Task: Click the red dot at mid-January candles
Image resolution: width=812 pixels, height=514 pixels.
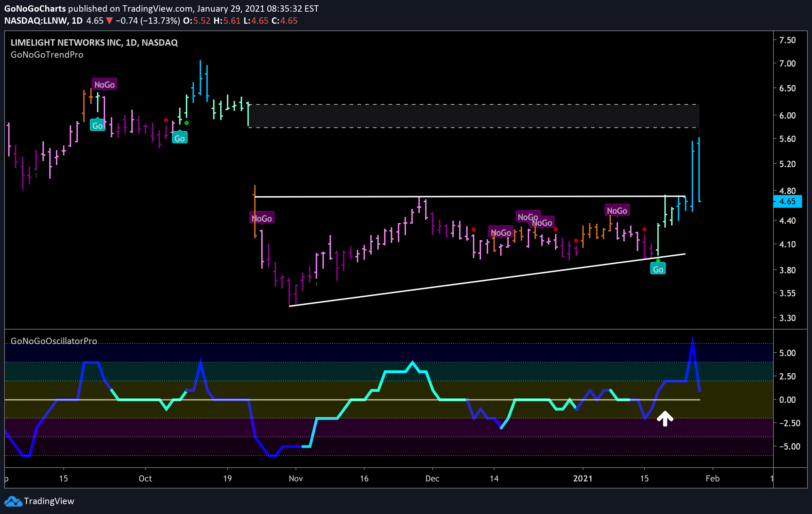Action: pos(644,229)
